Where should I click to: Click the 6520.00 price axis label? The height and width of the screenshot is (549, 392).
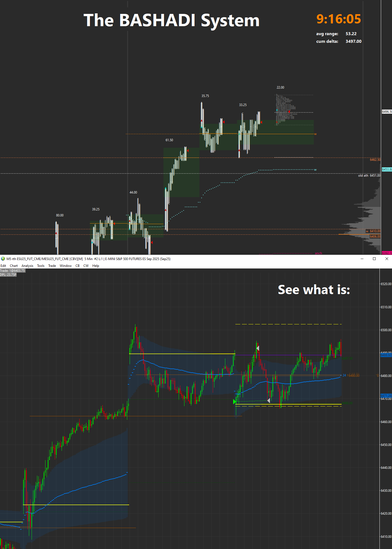click(386, 284)
